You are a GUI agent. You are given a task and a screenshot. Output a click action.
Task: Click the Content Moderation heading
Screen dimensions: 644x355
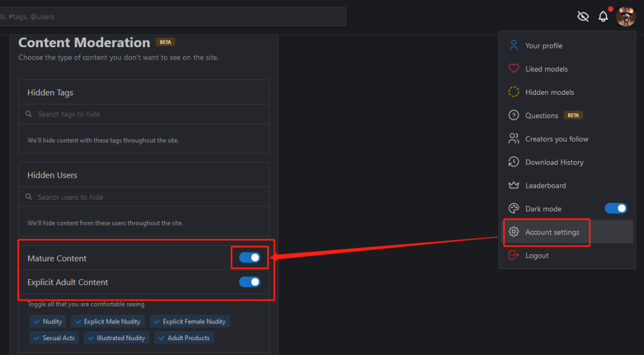pos(84,42)
